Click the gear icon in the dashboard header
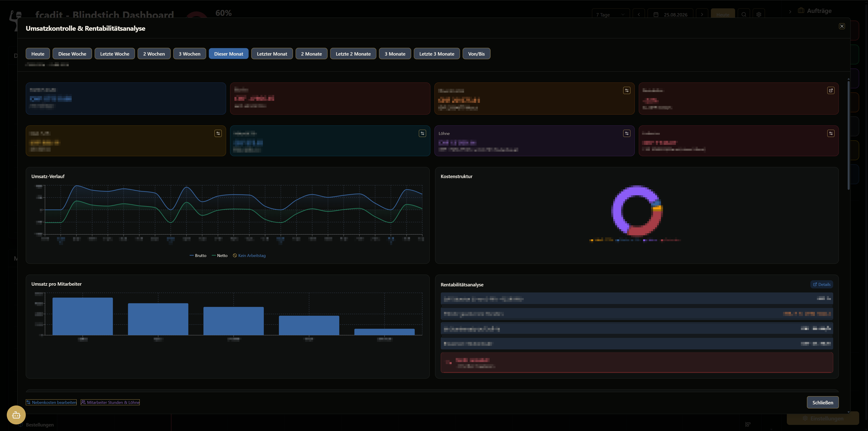 [759, 14]
